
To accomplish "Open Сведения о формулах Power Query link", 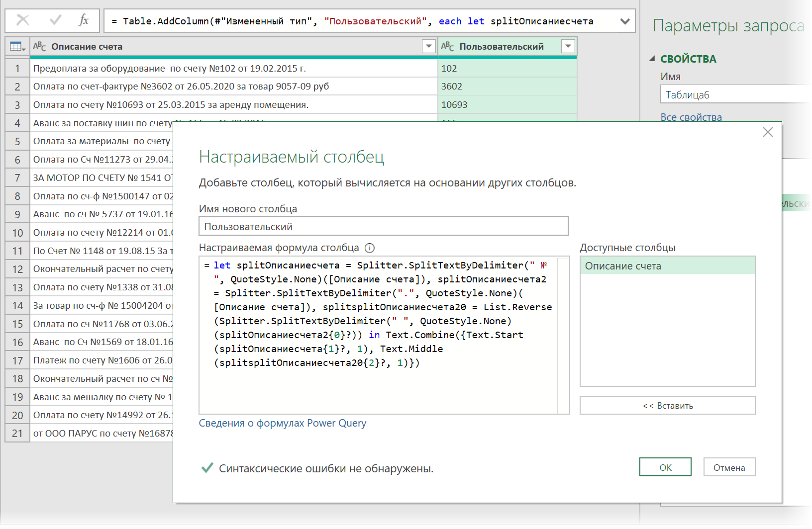I will point(283,423).
